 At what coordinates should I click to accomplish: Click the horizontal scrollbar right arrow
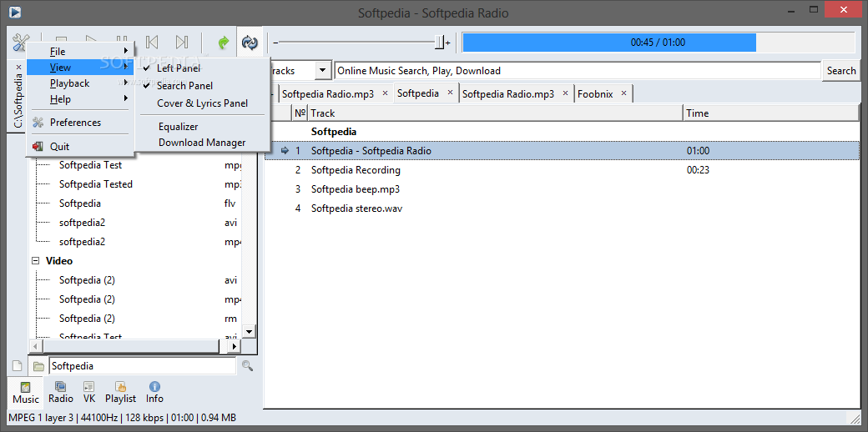tap(235, 346)
